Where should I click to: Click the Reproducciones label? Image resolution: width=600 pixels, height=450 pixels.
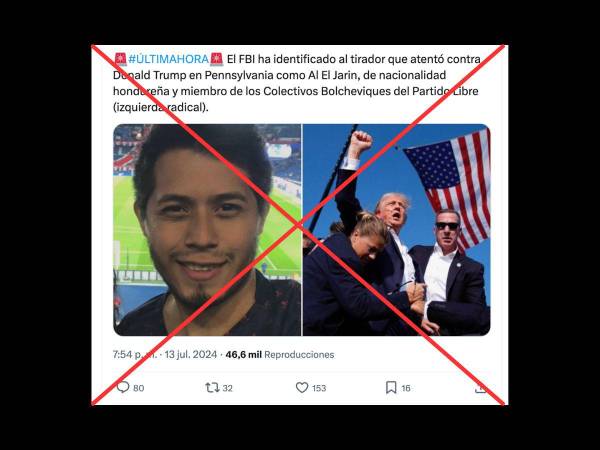[299, 355]
